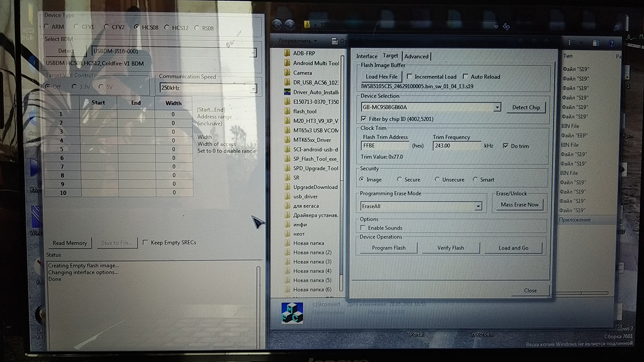Viewport: 644px width, 362px height.
Task: Expand the Device Selection GB-MC9S08GB60A dropdown
Action: point(497,107)
